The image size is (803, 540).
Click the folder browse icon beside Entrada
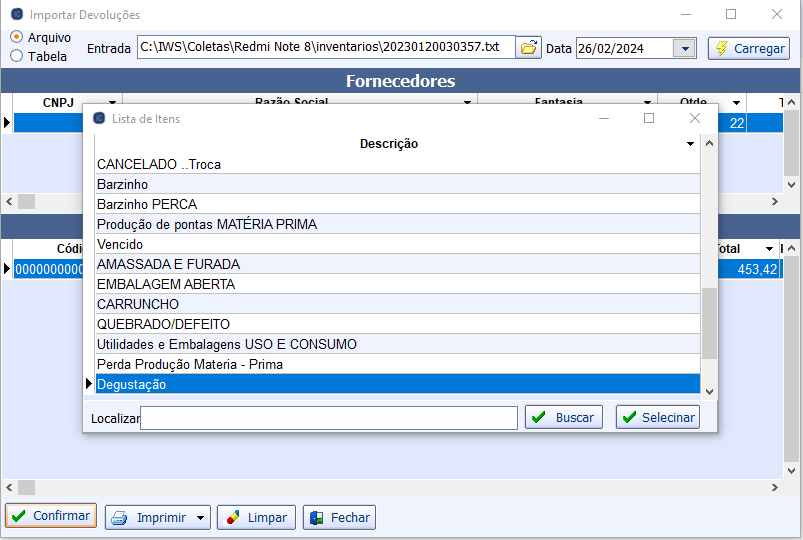tap(529, 47)
